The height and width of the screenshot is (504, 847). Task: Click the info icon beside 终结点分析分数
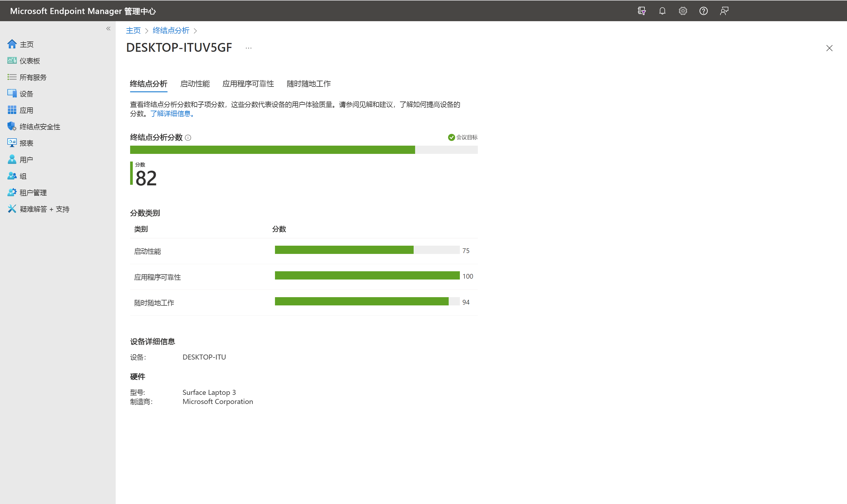click(188, 137)
